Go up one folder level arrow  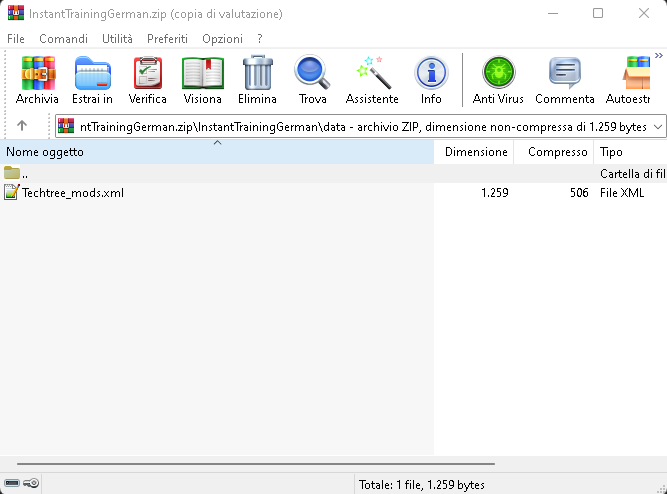click(22, 126)
